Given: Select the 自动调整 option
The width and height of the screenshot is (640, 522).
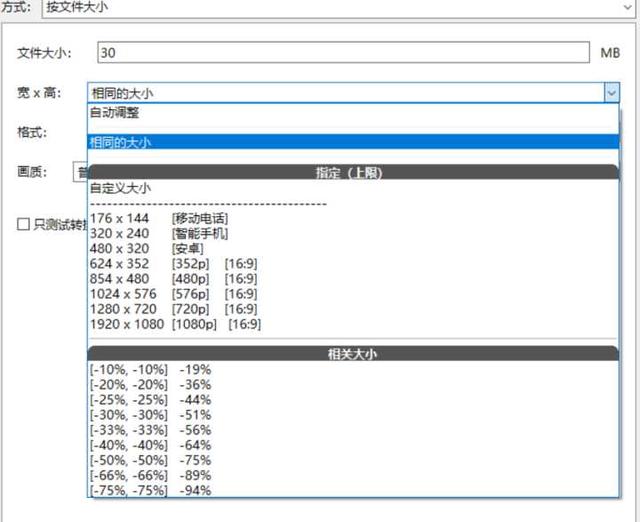Looking at the screenshot, I should point(353,113).
